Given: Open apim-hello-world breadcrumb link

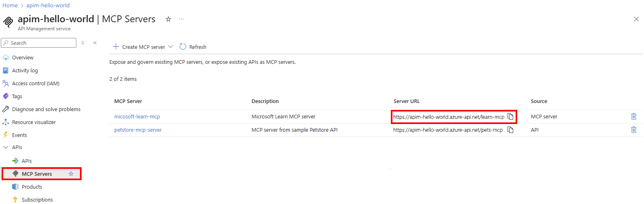Looking at the screenshot, I should click(48, 5).
